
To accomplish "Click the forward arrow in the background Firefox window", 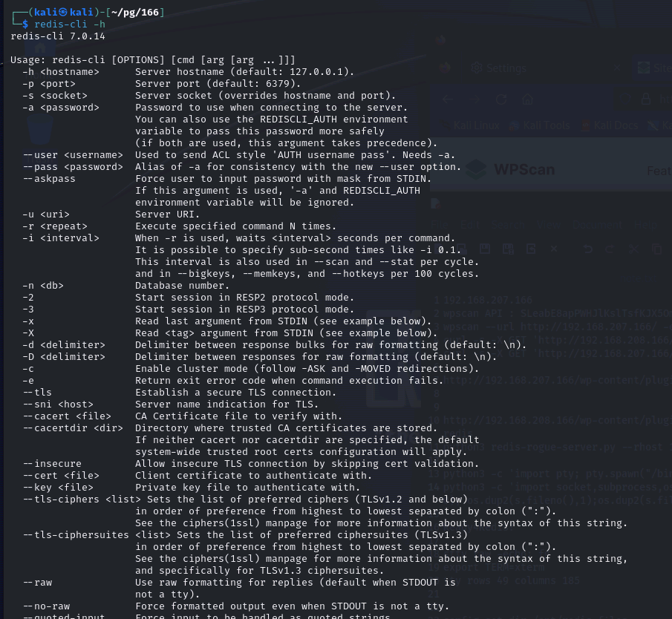I will [474, 99].
